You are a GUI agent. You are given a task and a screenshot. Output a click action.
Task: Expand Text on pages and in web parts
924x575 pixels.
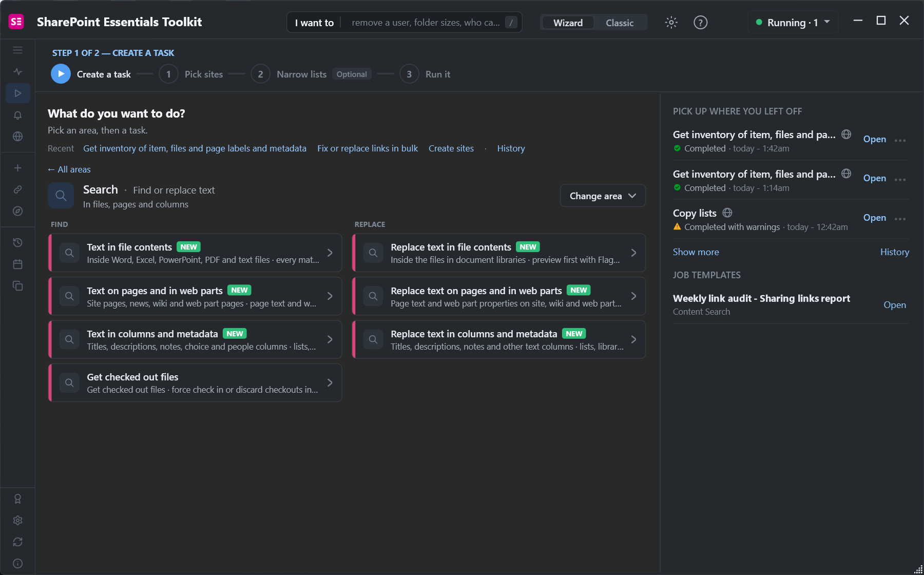click(195, 296)
